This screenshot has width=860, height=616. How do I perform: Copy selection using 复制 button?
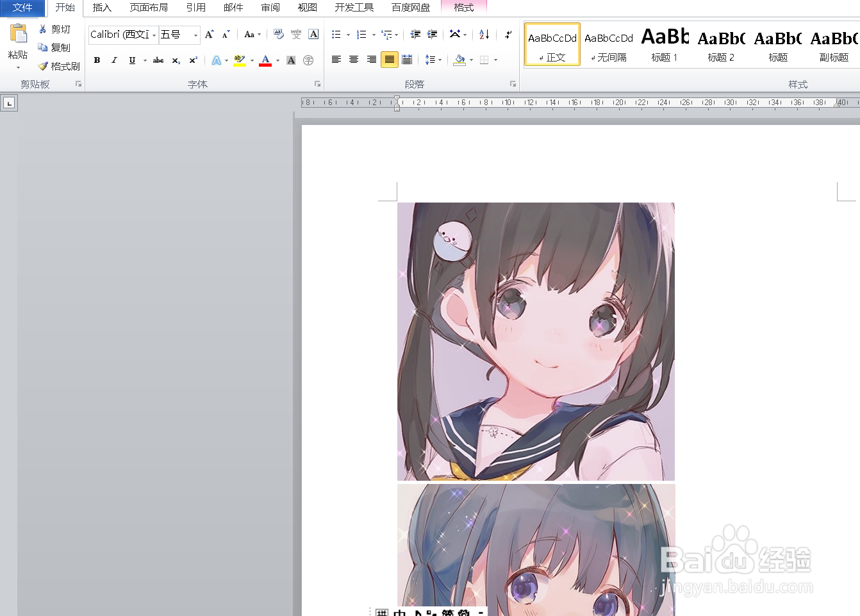click(x=54, y=47)
